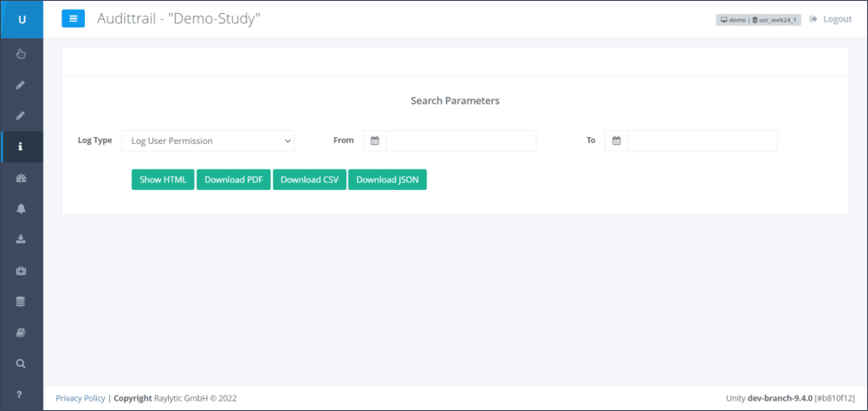Click the hand pointer icon in sidebar

click(x=21, y=54)
